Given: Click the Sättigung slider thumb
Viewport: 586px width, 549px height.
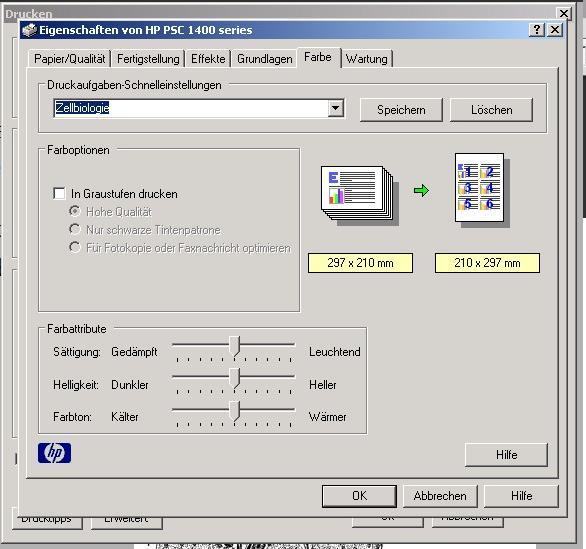Looking at the screenshot, I should click(235, 346).
